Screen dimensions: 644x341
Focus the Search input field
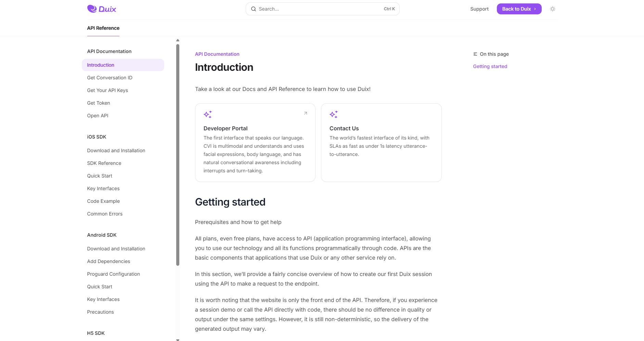(318, 9)
